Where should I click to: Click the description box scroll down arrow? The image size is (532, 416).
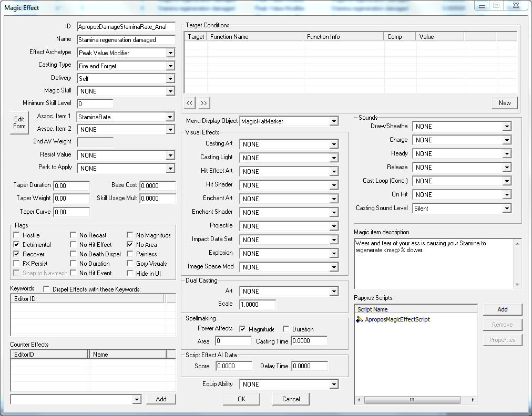click(517, 285)
